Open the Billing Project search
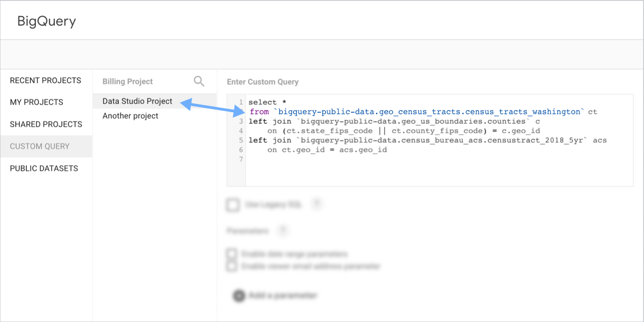 199,81
